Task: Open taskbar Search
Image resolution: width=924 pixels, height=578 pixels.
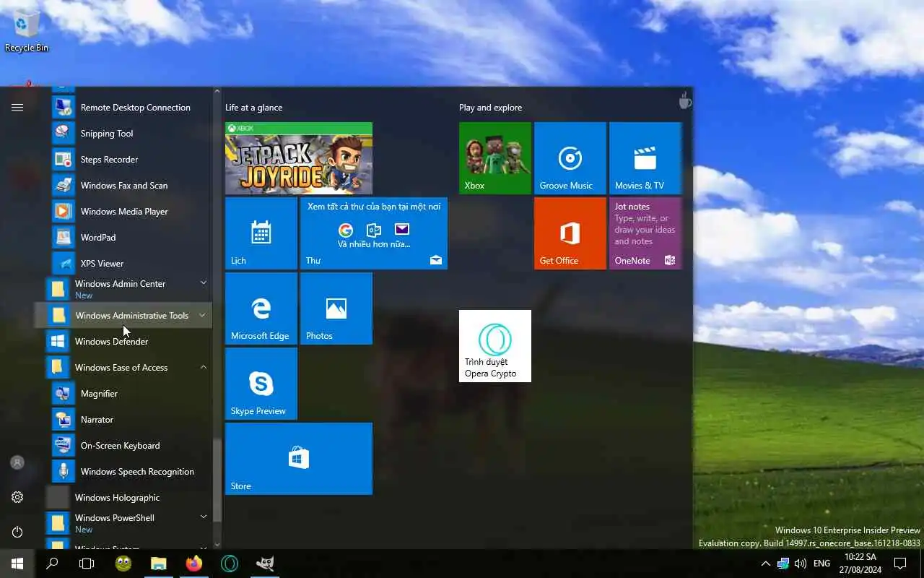Action: coord(52,564)
